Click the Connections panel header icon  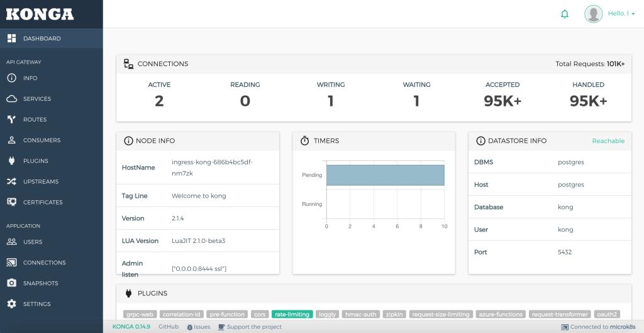coord(128,64)
